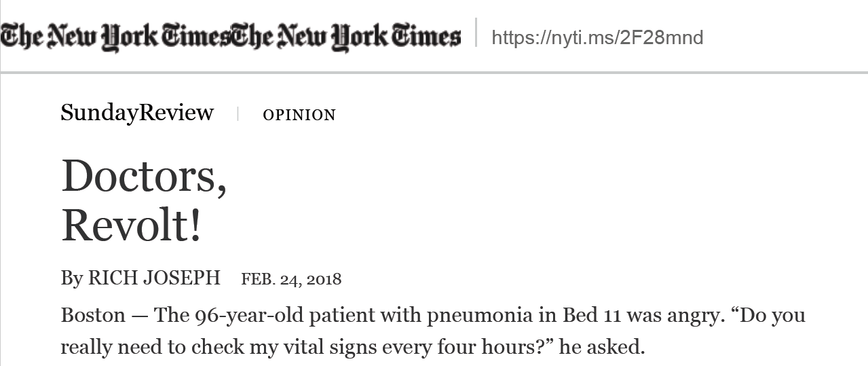The width and height of the screenshot is (868, 366).
Task: Click the word "Revolt!" in the headline
Action: tap(132, 225)
